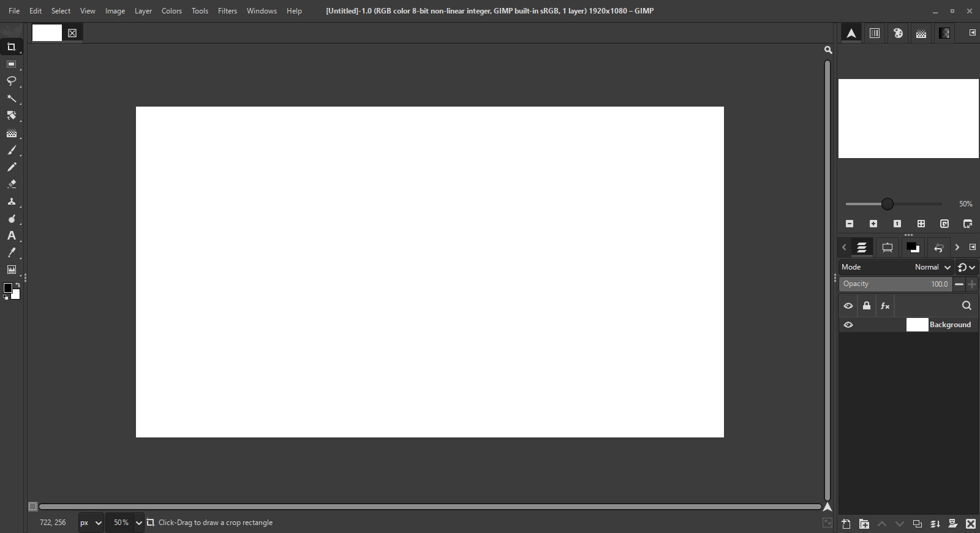Show next dock tabs with right chevron
This screenshot has height=533, width=980.
tap(957, 248)
